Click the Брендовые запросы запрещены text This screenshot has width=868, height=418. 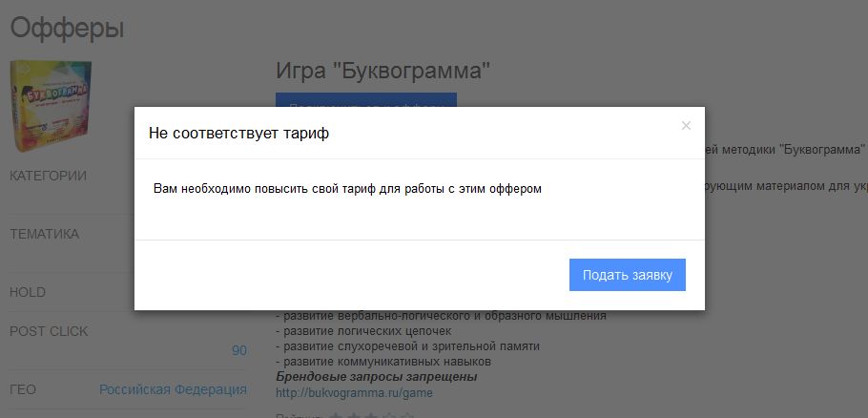point(377,377)
